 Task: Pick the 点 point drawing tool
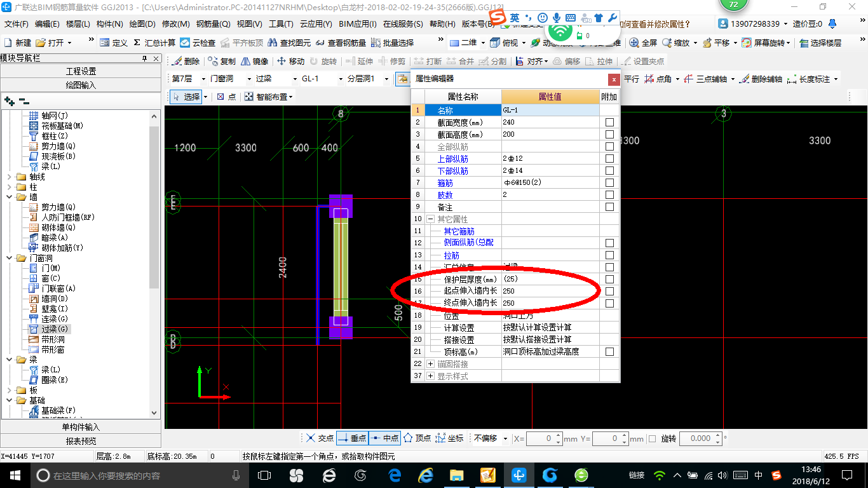tap(226, 97)
